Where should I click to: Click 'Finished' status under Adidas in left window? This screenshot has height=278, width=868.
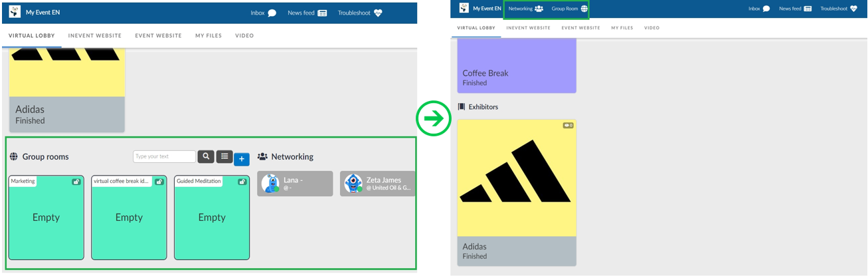[31, 120]
